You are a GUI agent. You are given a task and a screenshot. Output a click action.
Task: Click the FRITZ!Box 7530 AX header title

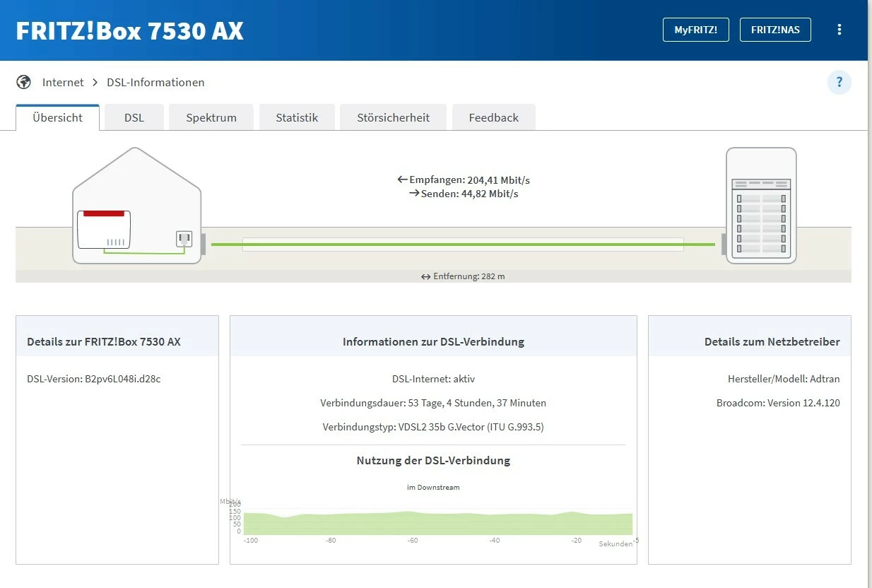tap(130, 30)
